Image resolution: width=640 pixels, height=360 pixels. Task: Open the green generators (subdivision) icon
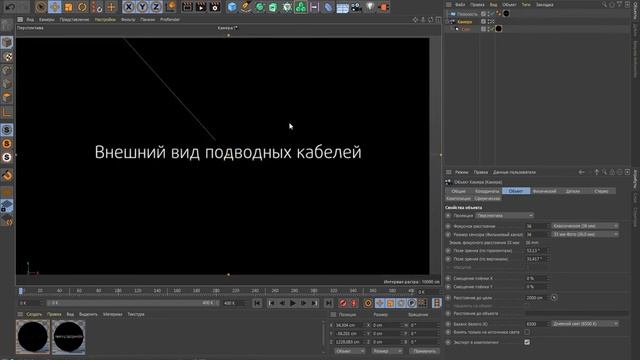(x=260, y=7)
